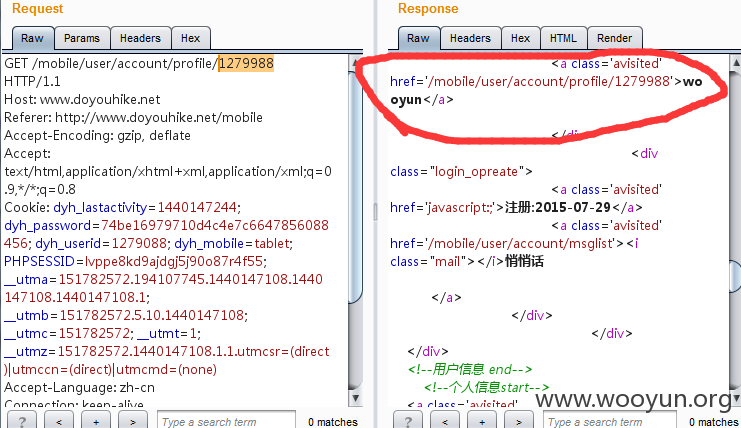This screenshot has height=428, width=741.
Task: Click the '<!--用户信息 end-->' comment
Action: 470,369
